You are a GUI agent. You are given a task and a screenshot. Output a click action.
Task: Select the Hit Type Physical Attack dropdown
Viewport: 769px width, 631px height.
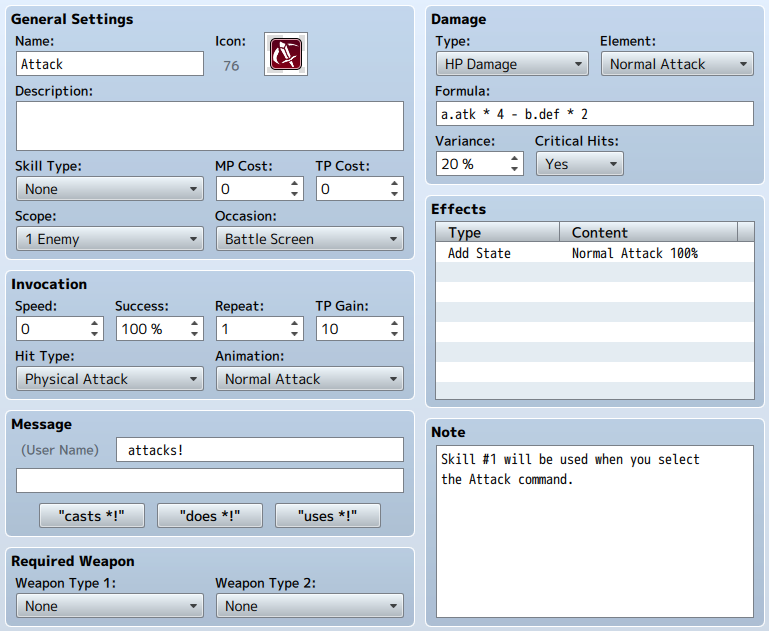click(x=110, y=379)
